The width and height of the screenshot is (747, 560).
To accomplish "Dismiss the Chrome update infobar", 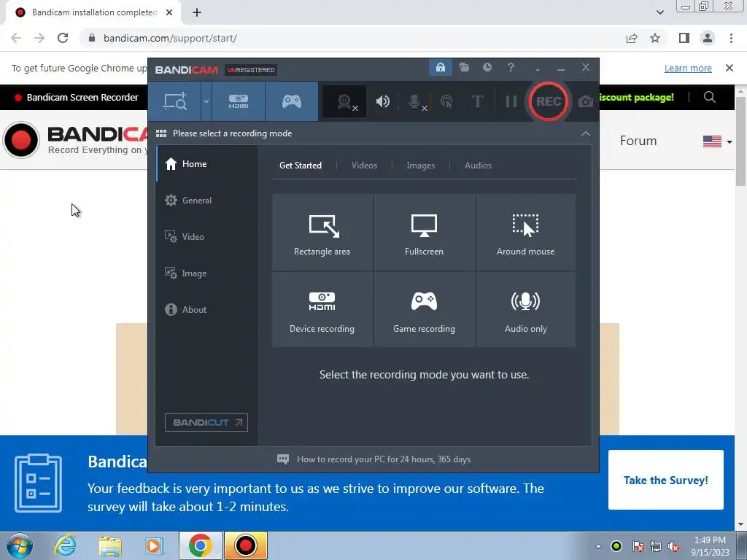I will tap(729, 68).
